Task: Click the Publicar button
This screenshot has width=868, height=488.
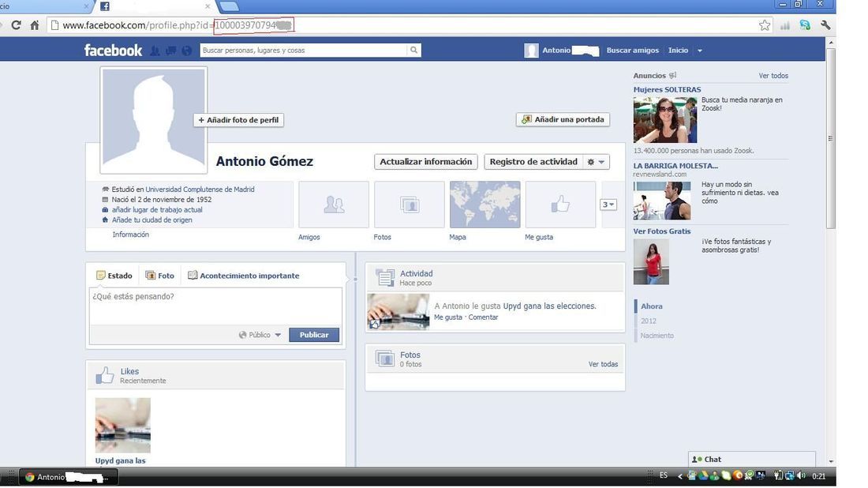Action: (314, 335)
